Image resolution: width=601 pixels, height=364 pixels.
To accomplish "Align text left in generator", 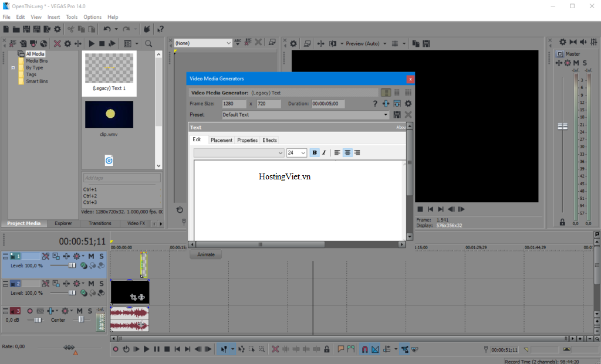I will (337, 153).
